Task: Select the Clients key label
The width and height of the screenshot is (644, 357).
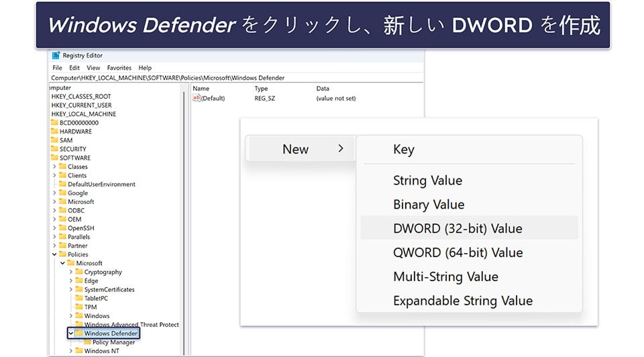Action: click(77, 175)
